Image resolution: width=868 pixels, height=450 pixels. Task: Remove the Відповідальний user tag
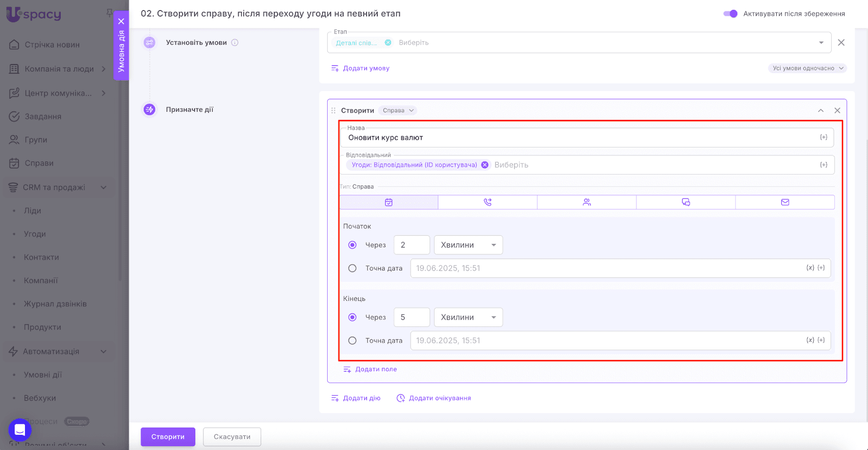click(x=485, y=165)
